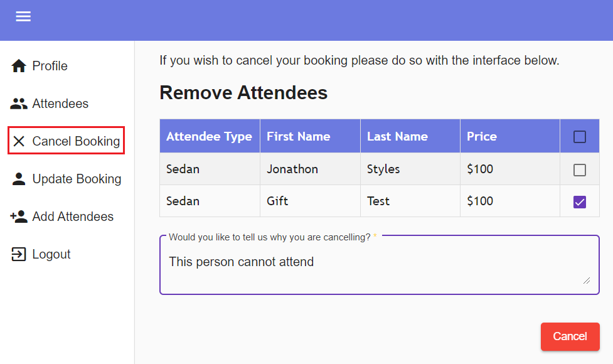Click the red Cancel button
The width and height of the screenshot is (613, 364).
click(570, 336)
